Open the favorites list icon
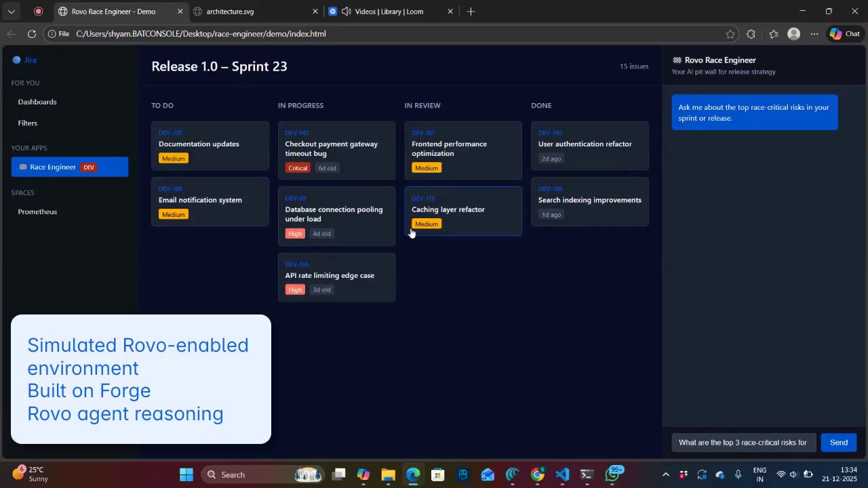Image resolution: width=868 pixels, height=488 pixels. point(774,34)
